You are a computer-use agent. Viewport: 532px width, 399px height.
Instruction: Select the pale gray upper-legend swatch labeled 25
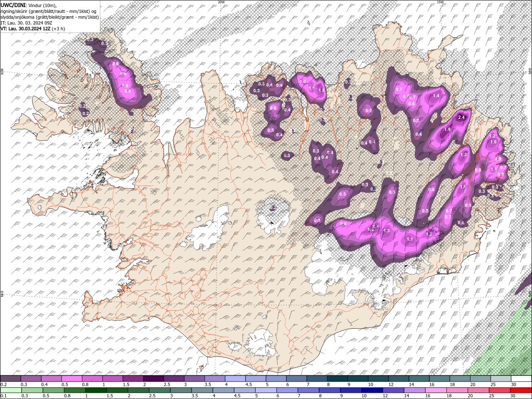point(501,379)
